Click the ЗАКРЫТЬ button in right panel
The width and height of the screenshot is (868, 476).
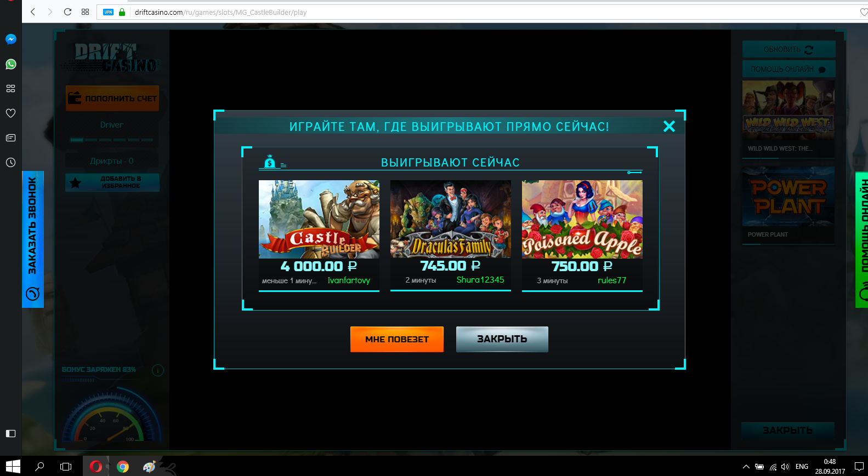(788, 431)
